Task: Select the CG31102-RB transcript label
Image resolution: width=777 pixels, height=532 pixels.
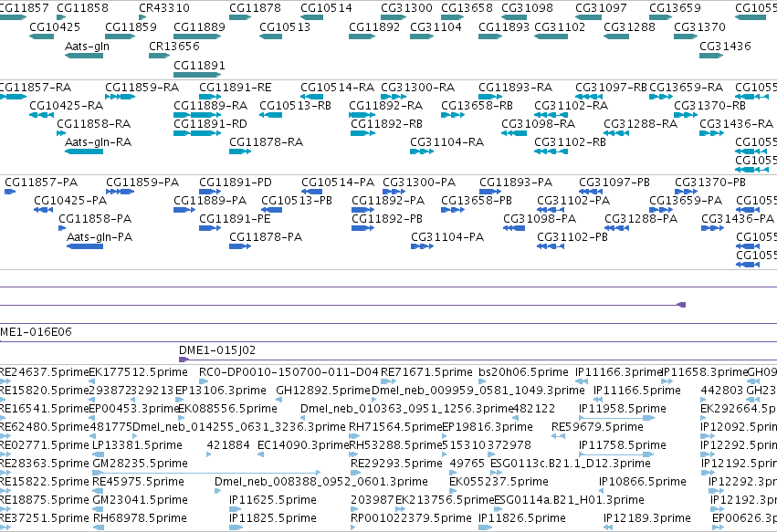Action: coord(570,142)
